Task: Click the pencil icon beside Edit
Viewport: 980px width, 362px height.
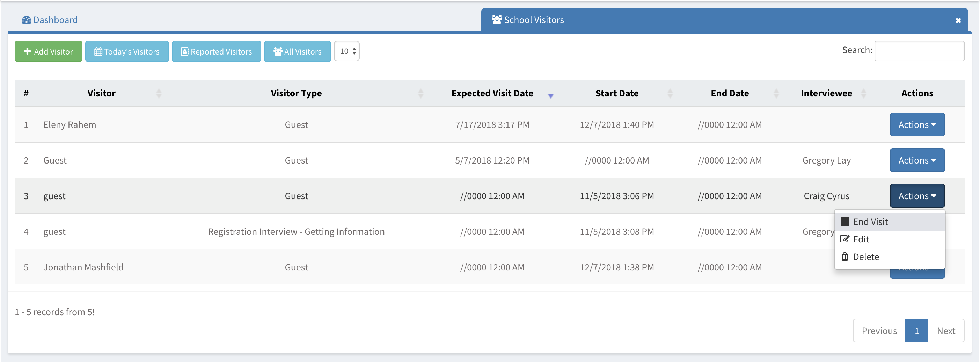Action: coord(844,239)
